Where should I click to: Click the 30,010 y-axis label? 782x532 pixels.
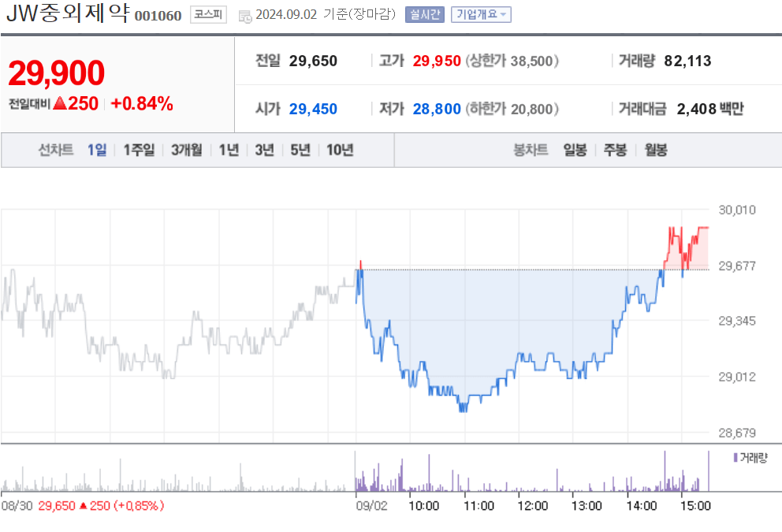pos(737,210)
